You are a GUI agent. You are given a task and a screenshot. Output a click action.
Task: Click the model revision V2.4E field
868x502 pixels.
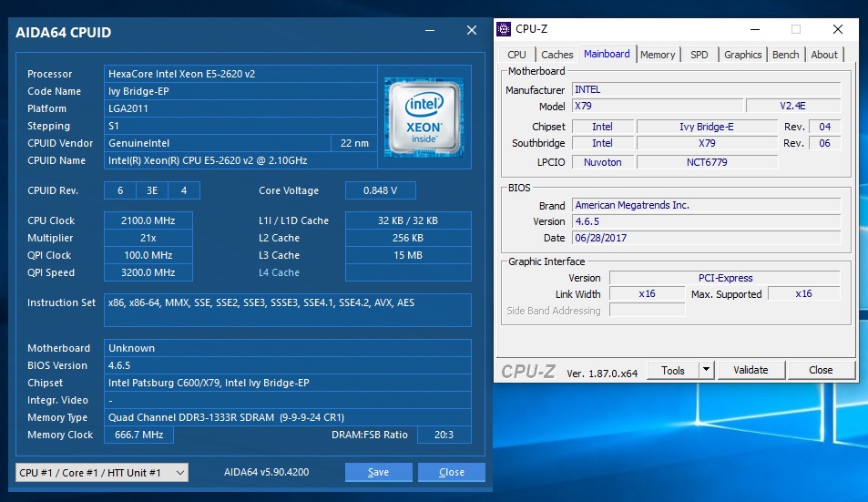click(x=793, y=106)
